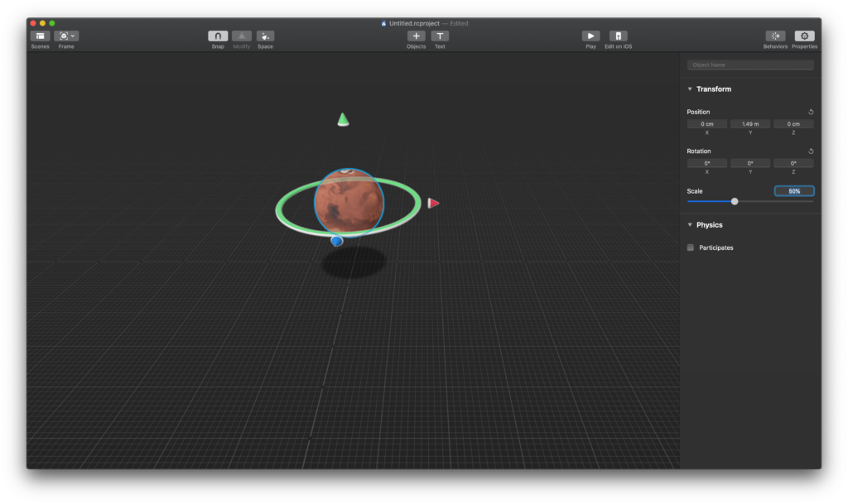This screenshot has height=504, width=848.
Task: Edit the Position X field
Action: tap(707, 123)
